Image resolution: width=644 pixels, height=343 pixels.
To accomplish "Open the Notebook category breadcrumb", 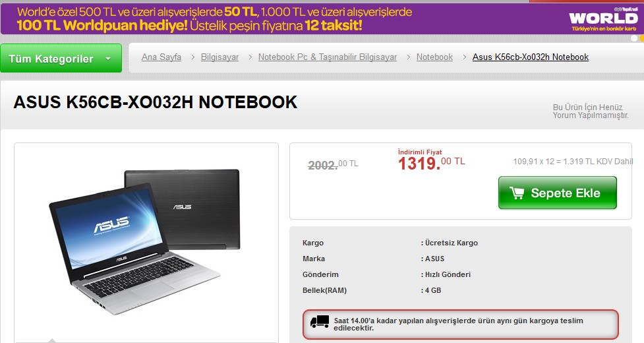I will coord(434,57).
